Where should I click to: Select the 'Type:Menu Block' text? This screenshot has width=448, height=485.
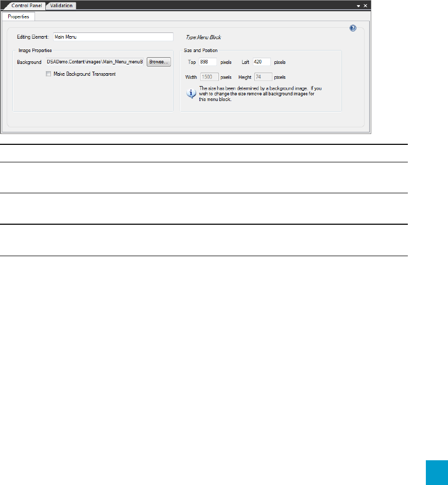(203, 37)
